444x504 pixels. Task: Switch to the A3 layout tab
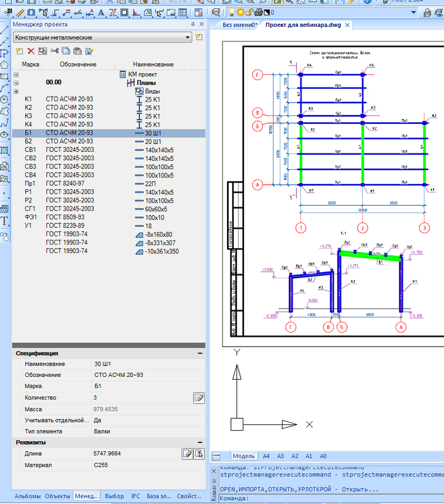(x=280, y=456)
